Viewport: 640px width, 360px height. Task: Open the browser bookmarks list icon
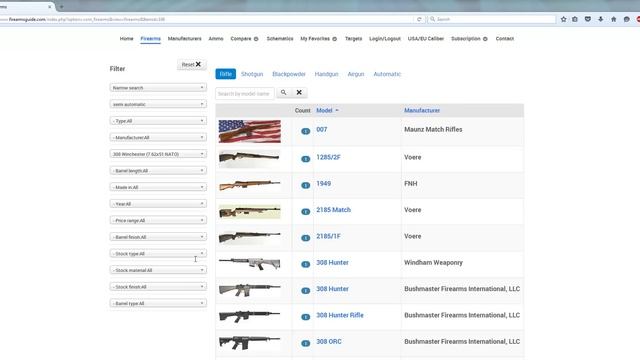pyautogui.click(x=575, y=19)
